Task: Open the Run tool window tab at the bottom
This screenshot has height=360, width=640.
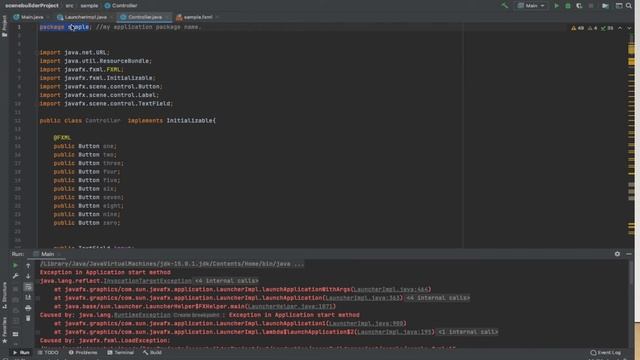Action: pyautogui.click(x=21, y=352)
